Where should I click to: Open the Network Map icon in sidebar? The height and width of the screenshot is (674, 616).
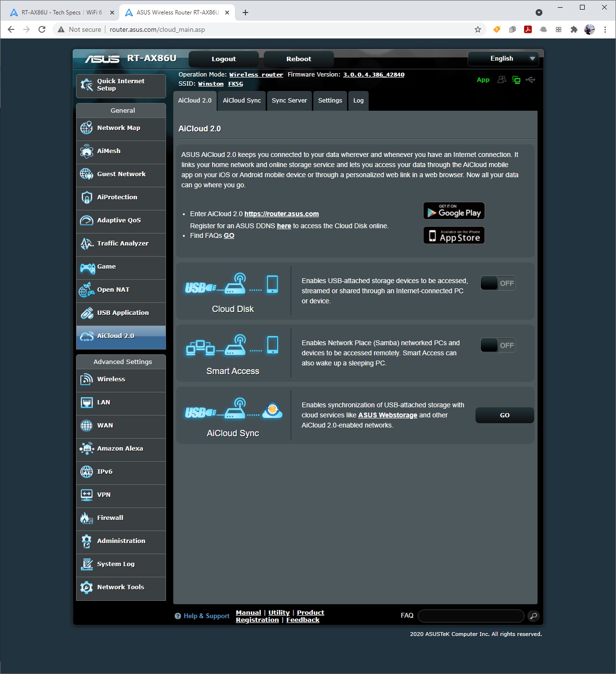tap(87, 128)
